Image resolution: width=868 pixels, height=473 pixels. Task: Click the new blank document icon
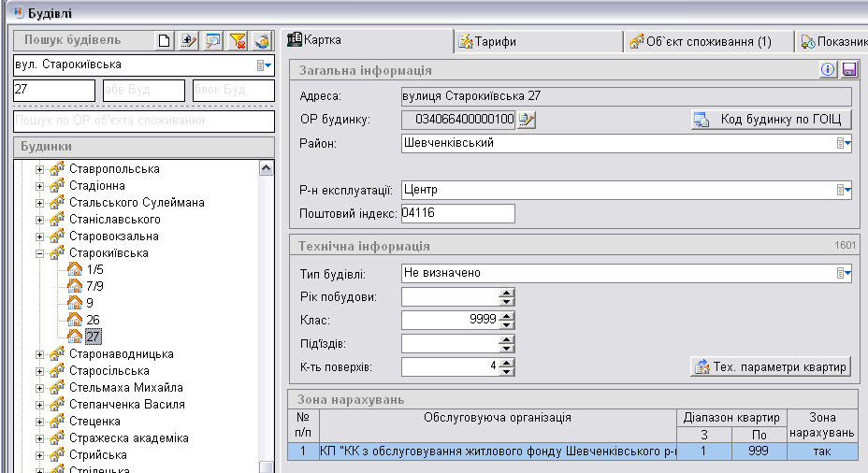165,40
